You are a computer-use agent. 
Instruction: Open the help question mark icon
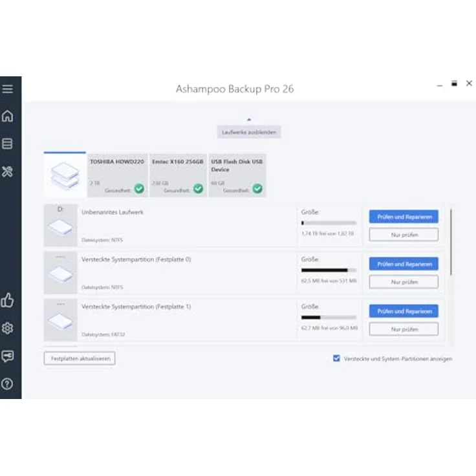(7, 384)
